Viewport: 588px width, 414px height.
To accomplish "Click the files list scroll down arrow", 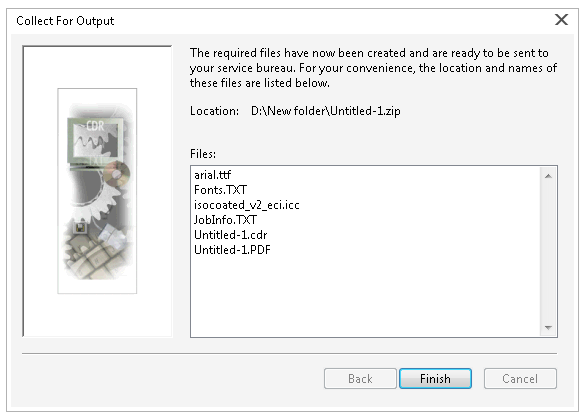I will (548, 327).
